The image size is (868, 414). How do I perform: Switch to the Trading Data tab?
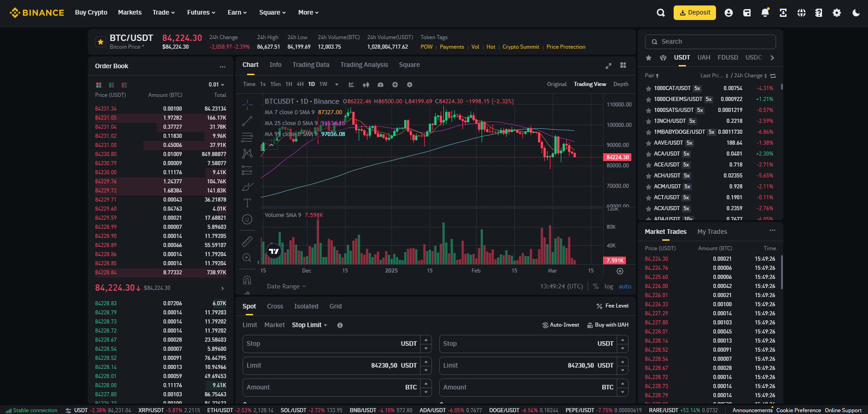(311, 65)
